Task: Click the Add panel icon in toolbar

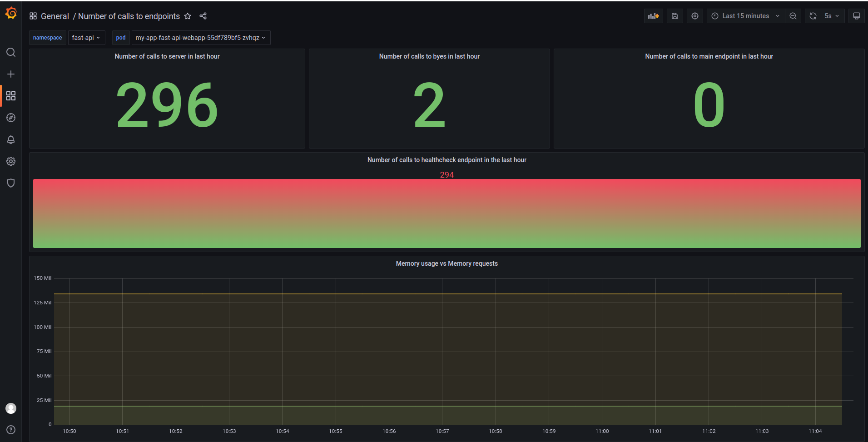Action: pyautogui.click(x=653, y=15)
